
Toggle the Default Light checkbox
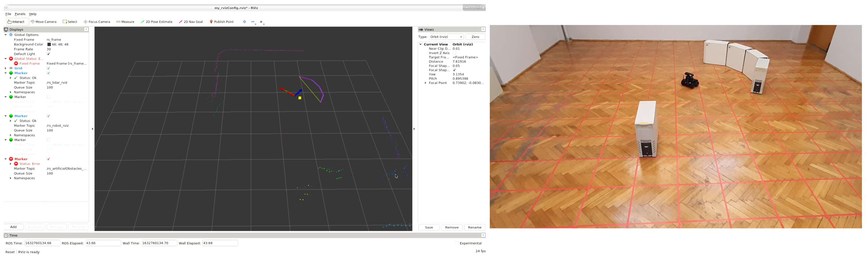click(49, 54)
